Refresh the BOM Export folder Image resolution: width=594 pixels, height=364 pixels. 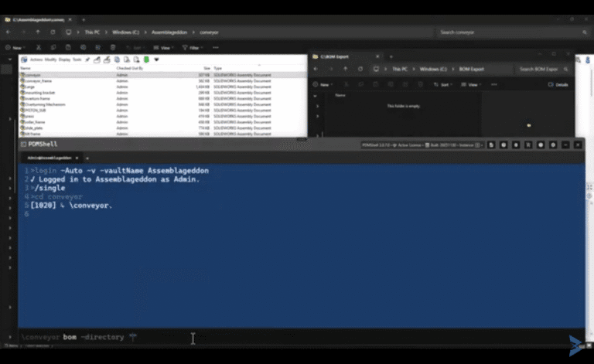pos(360,70)
